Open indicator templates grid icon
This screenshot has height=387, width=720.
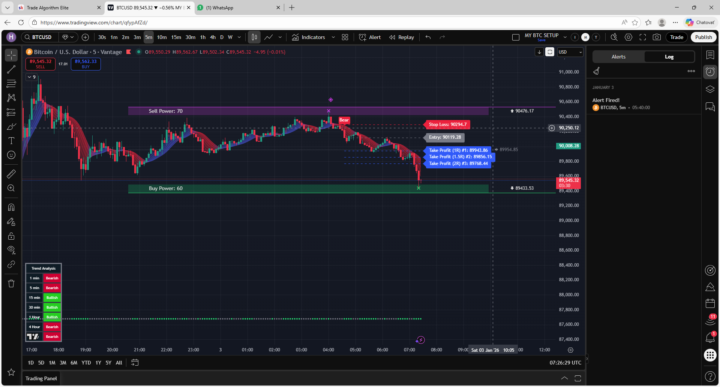pyautogui.click(x=345, y=37)
